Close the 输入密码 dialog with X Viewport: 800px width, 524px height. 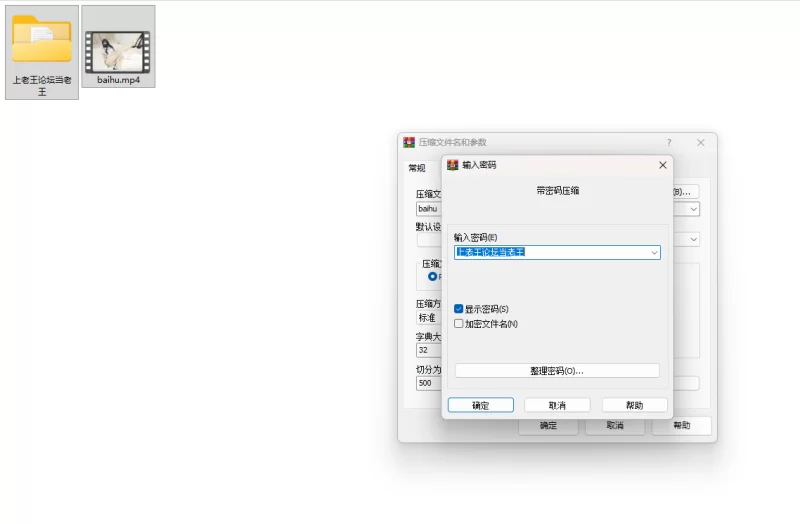pyautogui.click(x=662, y=165)
